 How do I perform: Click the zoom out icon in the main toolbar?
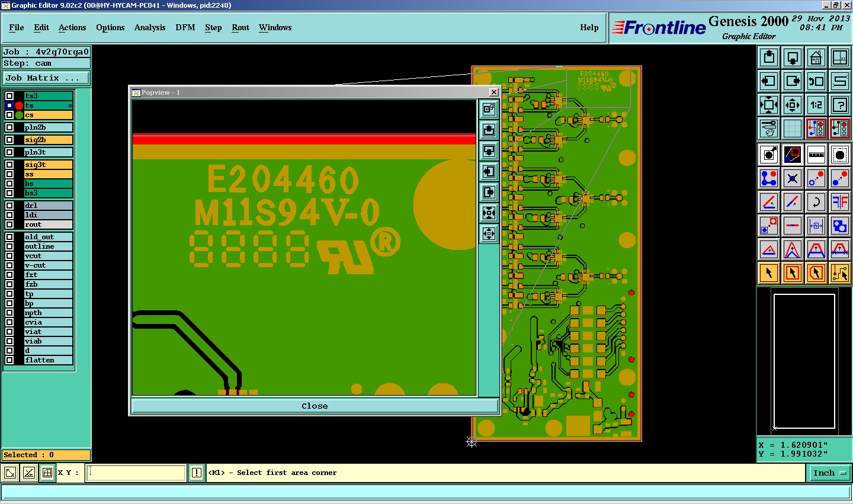pos(793,105)
